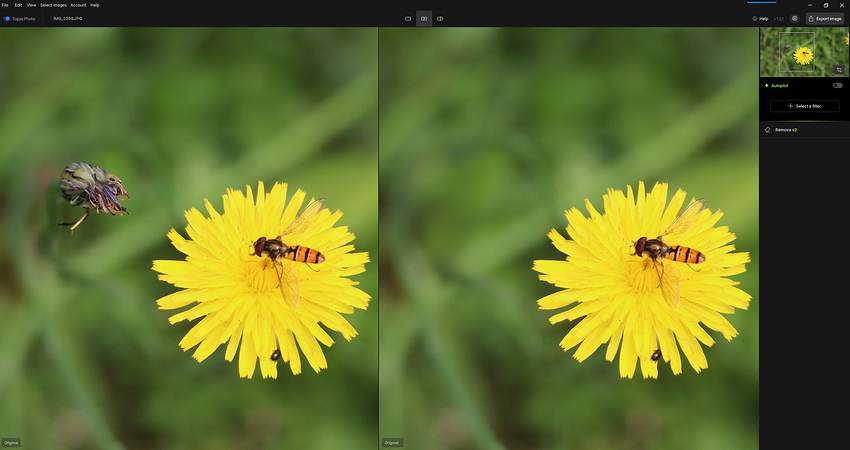Image resolution: width=850 pixels, height=450 pixels.
Task: Open the Remove v2 filter
Action: tap(804, 130)
